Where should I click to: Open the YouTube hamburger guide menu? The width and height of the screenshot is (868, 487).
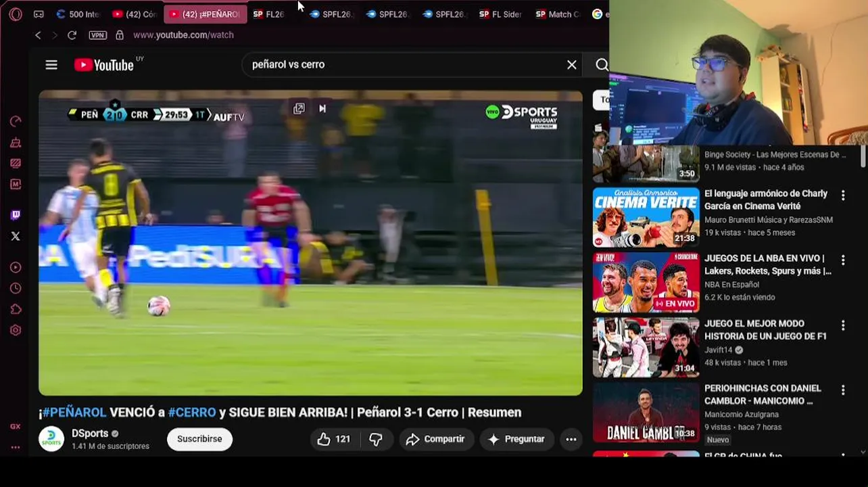(x=51, y=65)
